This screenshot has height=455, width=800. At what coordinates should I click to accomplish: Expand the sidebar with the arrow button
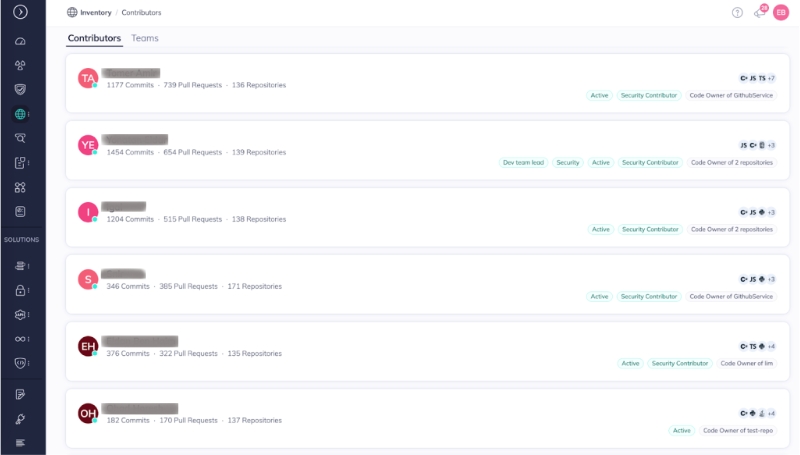pos(20,13)
